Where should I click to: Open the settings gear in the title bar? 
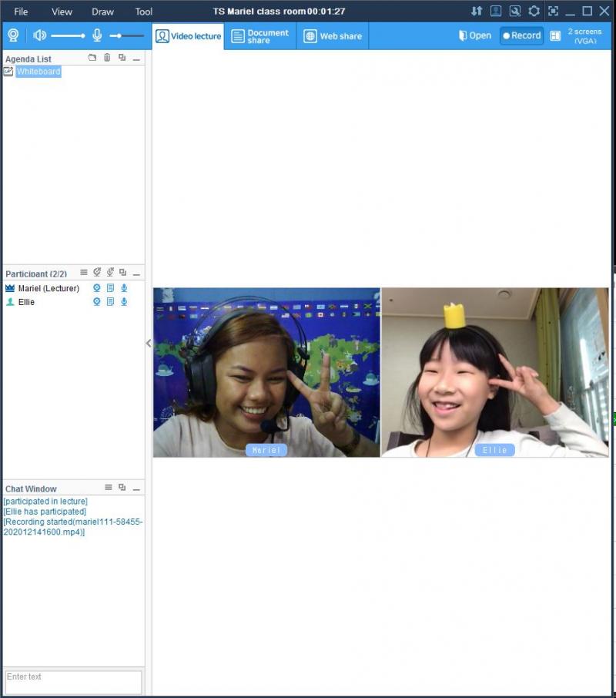point(534,11)
